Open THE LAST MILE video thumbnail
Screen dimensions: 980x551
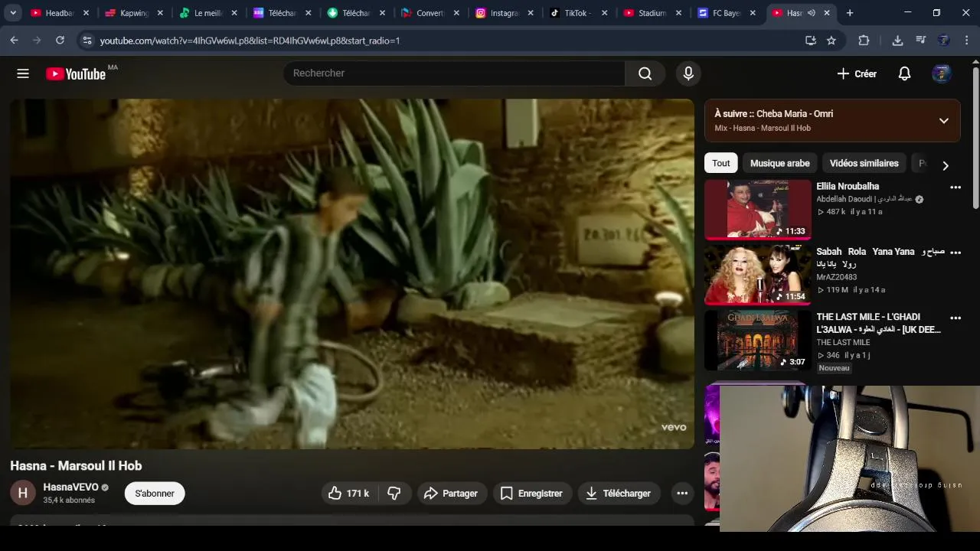(757, 341)
